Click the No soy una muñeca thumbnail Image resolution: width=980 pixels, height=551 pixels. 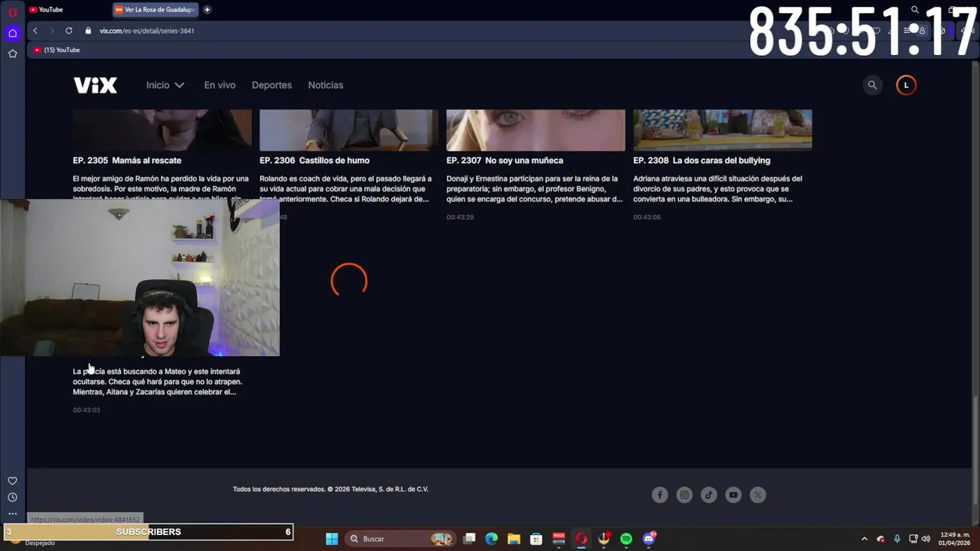point(536,130)
